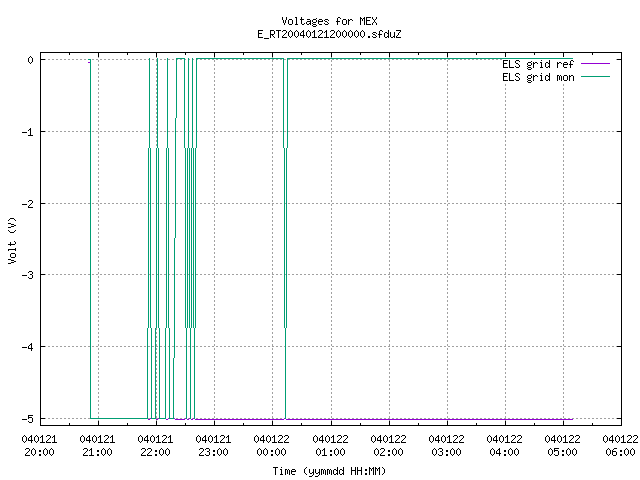Click the x-axis label 040122 03:00
The width and height of the screenshot is (640, 480).
coord(446,446)
